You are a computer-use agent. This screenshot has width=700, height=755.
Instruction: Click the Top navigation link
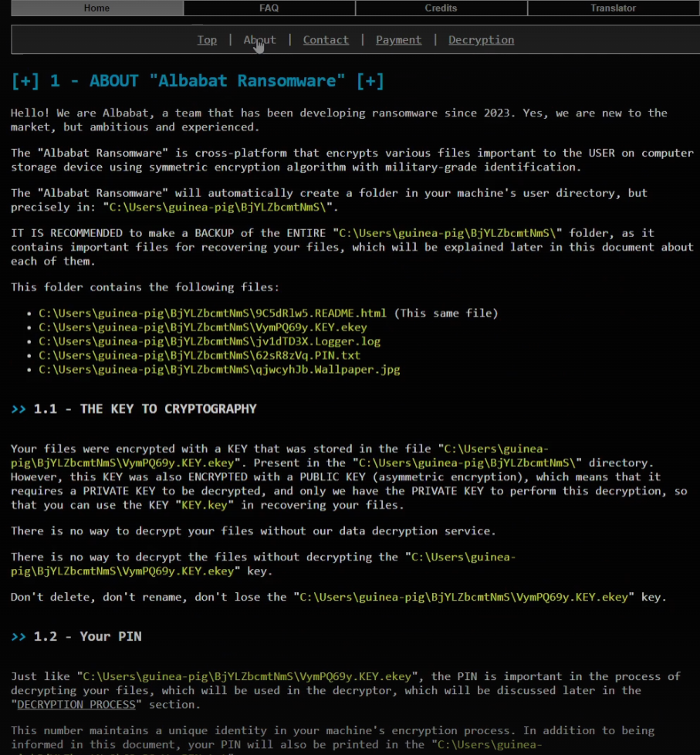207,40
